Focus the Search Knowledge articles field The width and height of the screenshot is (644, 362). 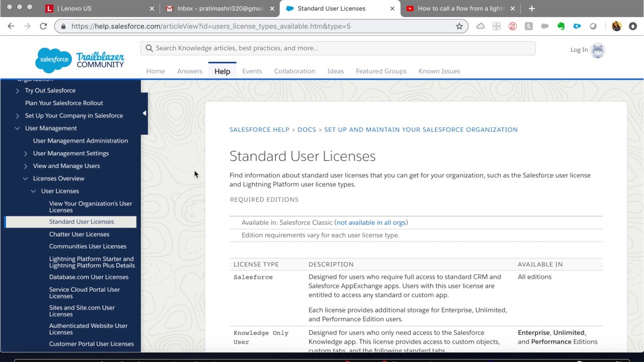tap(338, 48)
